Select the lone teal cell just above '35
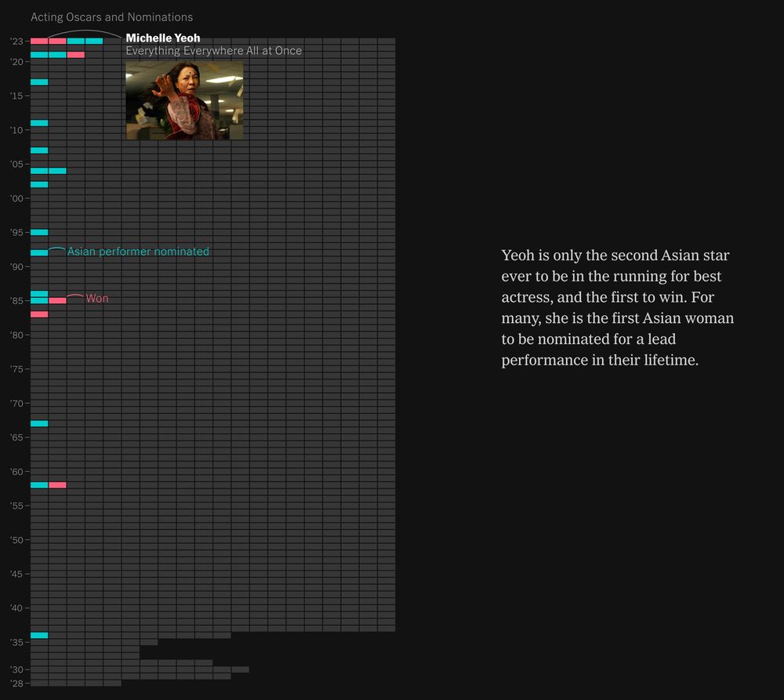Viewport: 784px width, 700px height. pyautogui.click(x=39, y=636)
